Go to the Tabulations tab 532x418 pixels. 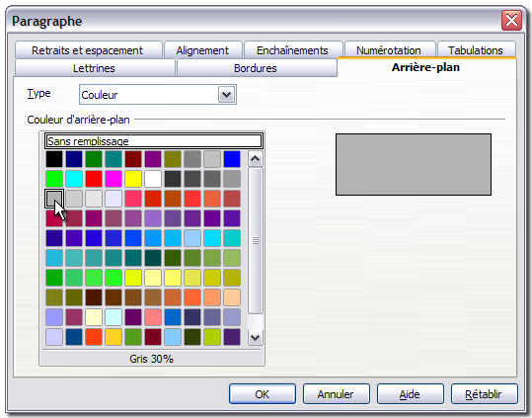[476, 50]
